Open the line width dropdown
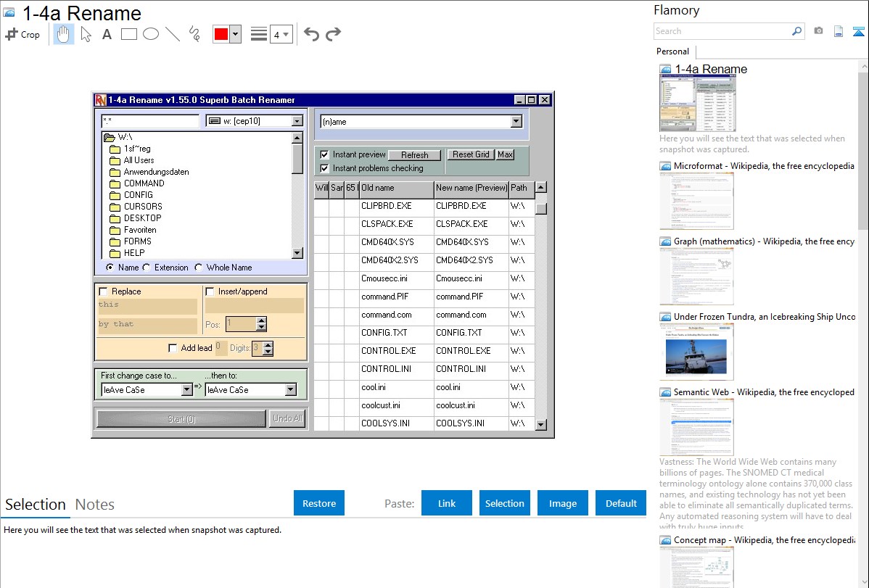 [x=281, y=34]
